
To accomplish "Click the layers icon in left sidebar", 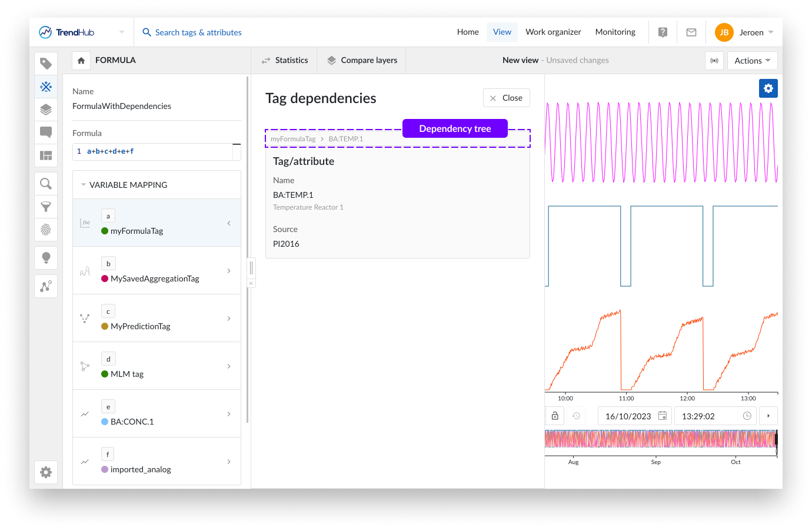I will click(46, 110).
